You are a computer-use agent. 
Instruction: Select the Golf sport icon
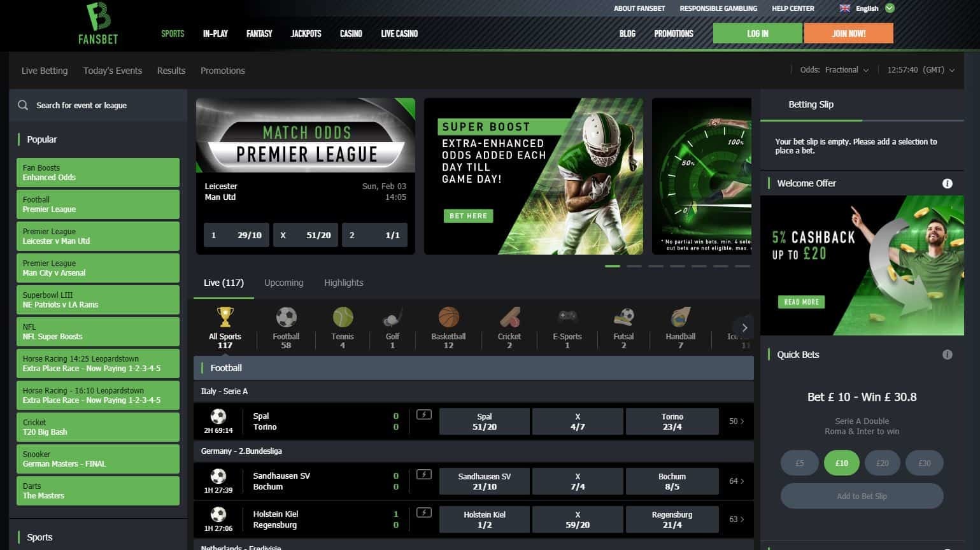(x=392, y=316)
